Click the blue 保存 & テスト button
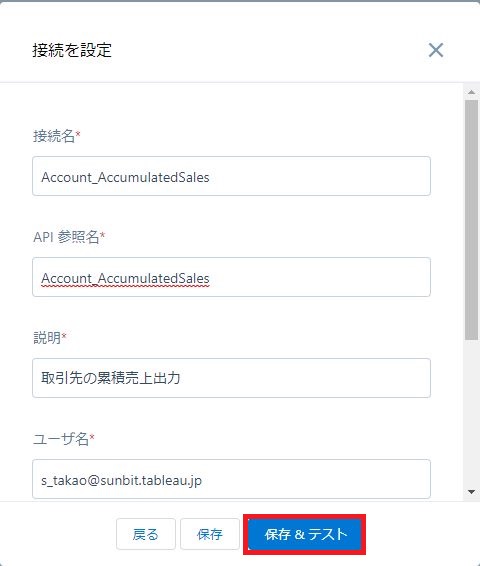The width and height of the screenshot is (480, 566). tap(305, 534)
